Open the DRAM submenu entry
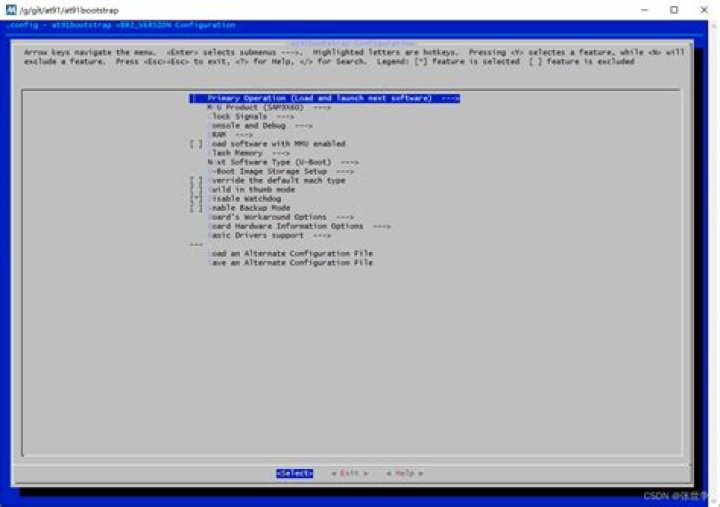The height and width of the screenshot is (507, 720). point(231,135)
